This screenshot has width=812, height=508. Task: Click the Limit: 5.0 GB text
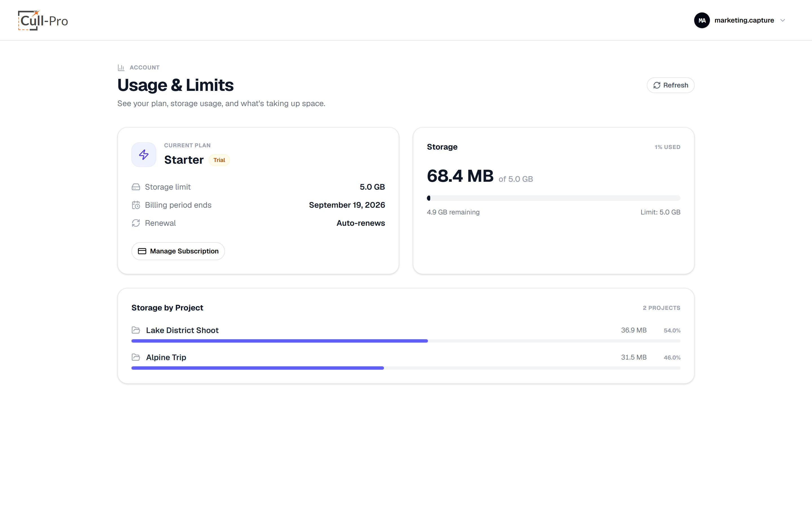[660, 212]
